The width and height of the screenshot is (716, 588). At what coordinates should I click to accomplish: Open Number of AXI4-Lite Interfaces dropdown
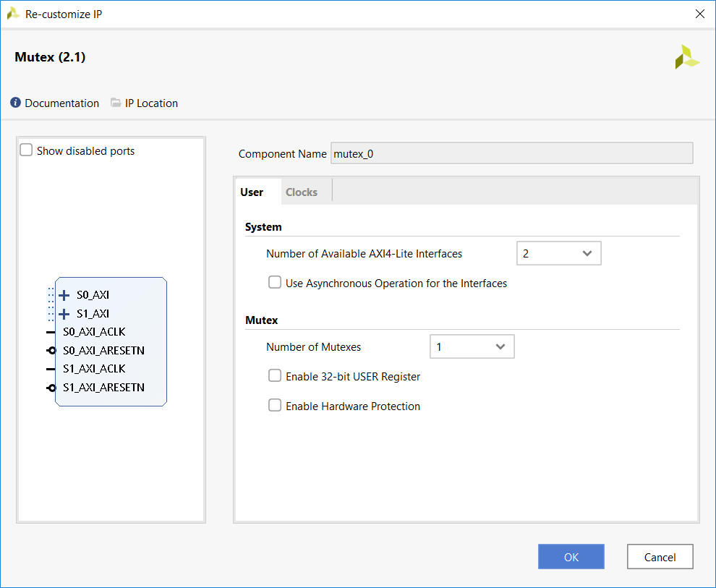pos(559,254)
